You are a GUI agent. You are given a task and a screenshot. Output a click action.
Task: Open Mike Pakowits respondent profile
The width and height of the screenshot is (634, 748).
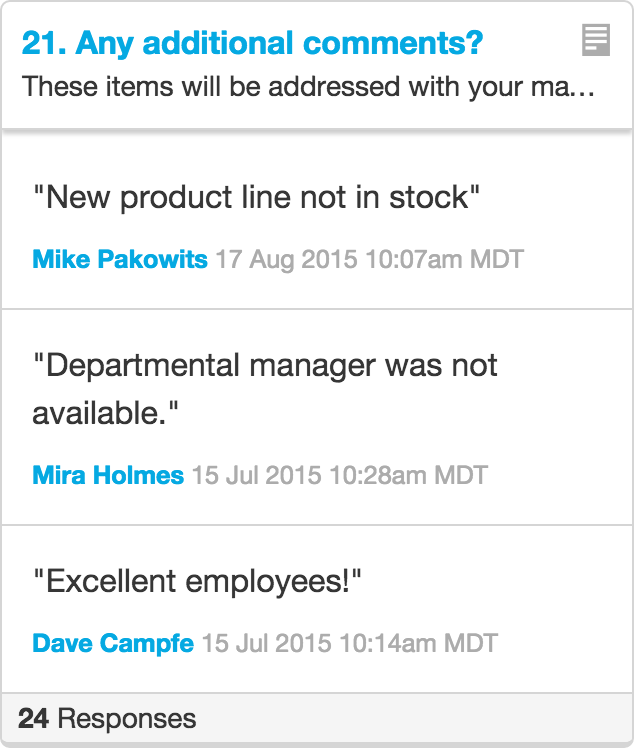[x=120, y=260]
